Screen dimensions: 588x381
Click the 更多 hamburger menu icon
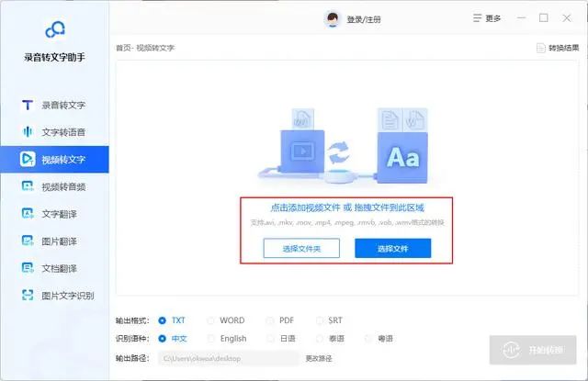(477, 18)
